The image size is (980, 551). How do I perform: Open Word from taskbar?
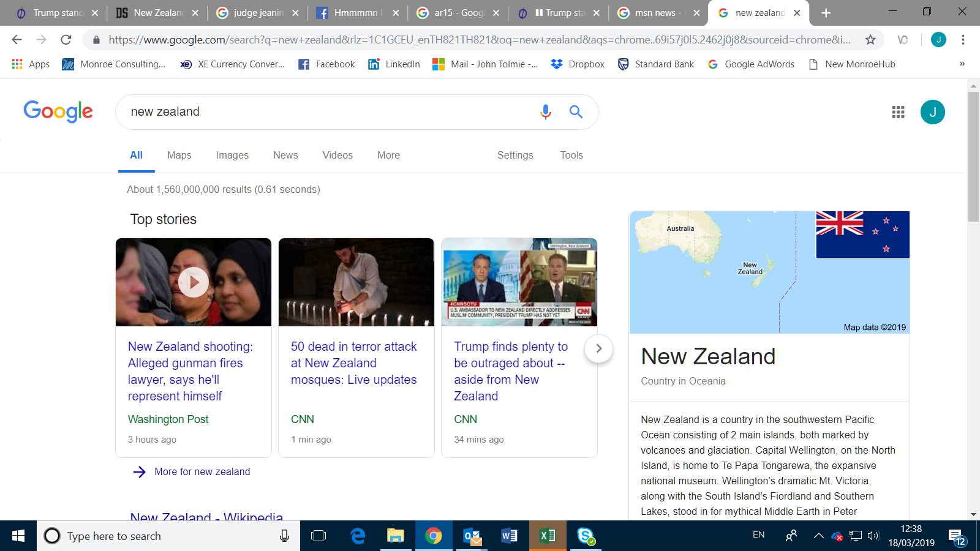pos(510,536)
